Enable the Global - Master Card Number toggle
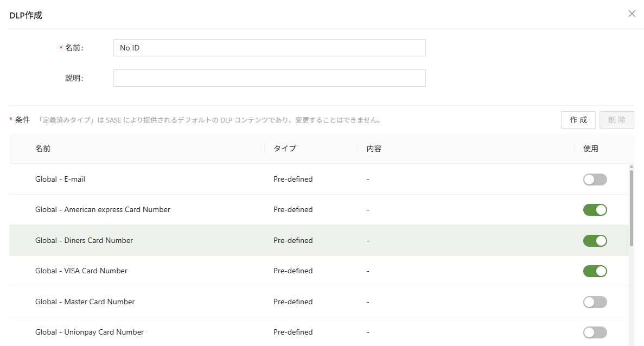Viewport: 644px width, 346px height. (x=595, y=302)
